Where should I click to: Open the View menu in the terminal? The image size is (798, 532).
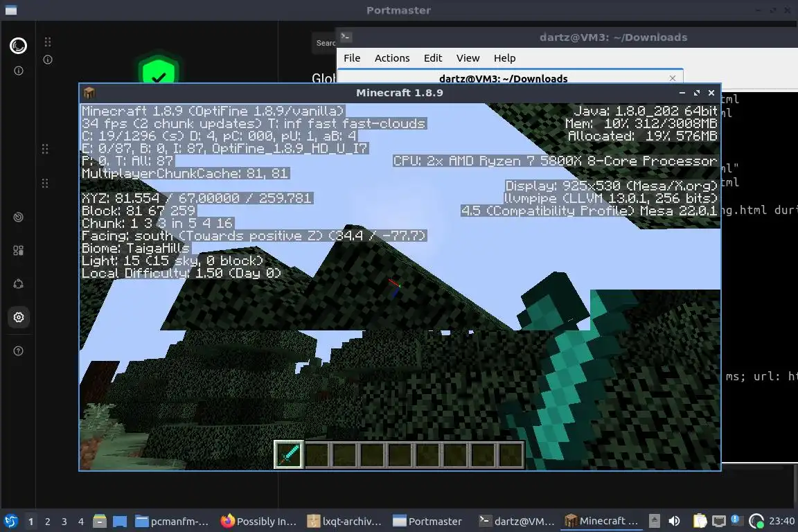tap(468, 58)
